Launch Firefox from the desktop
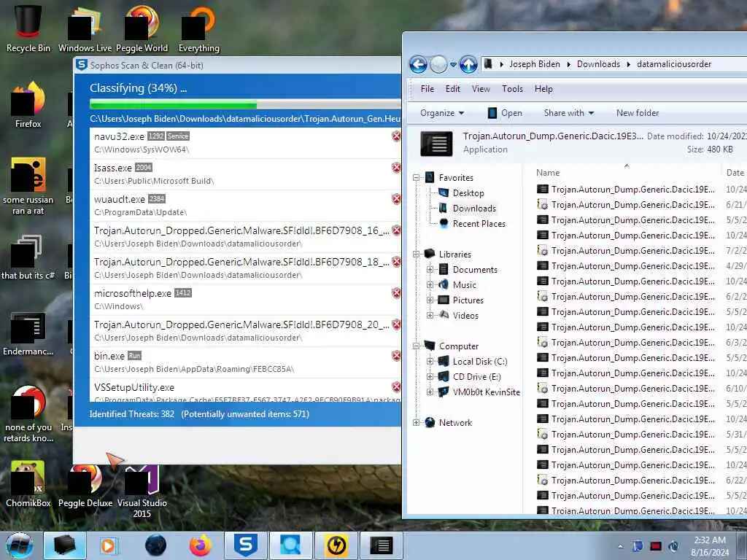747x560 pixels. point(28,105)
